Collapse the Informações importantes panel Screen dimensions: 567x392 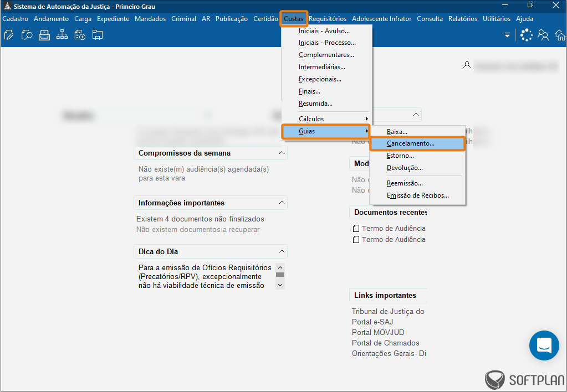[x=282, y=203]
